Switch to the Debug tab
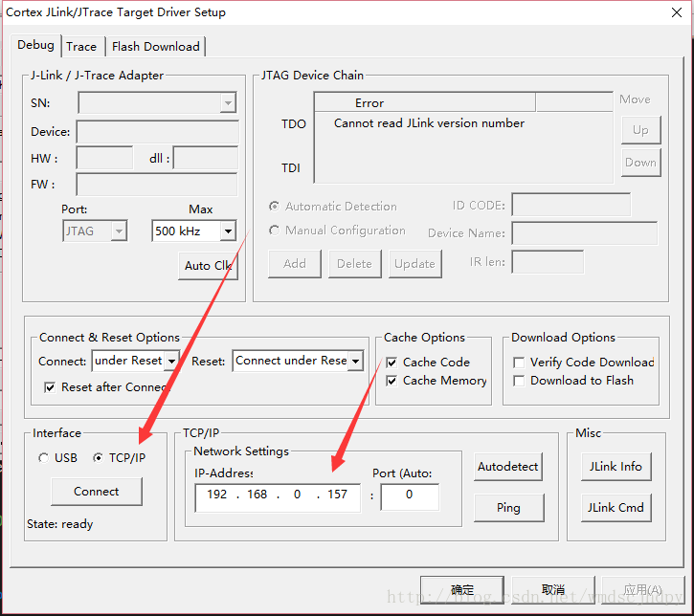This screenshot has height=616, width=694. point(35,46)
